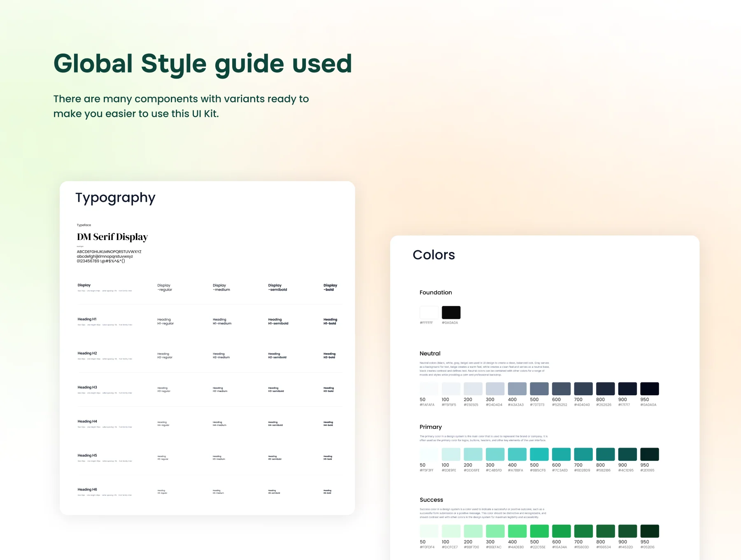Choose the Success 700 swatch #15803D
The width and height of the screenshot is (741, 560).
tap(583, 531)
